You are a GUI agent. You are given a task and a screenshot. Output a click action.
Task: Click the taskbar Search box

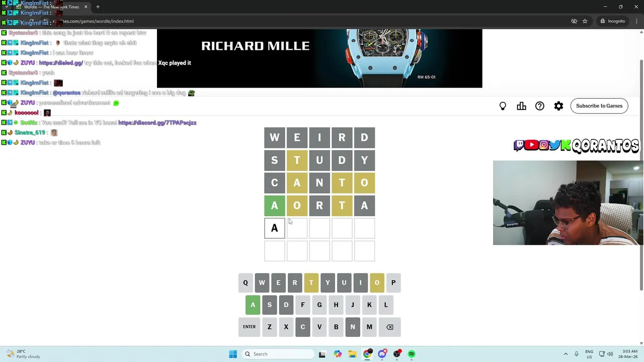[277, 354]
